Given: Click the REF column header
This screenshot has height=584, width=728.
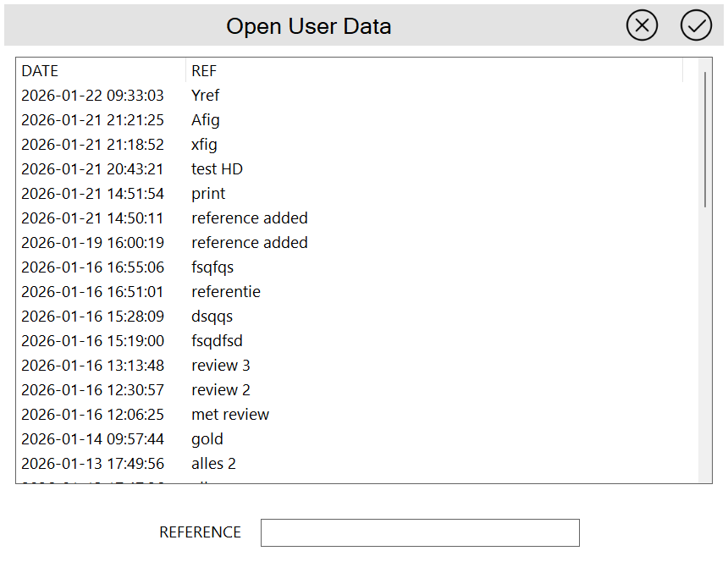Looking at the screenshot, I should [x=202, y=71].
